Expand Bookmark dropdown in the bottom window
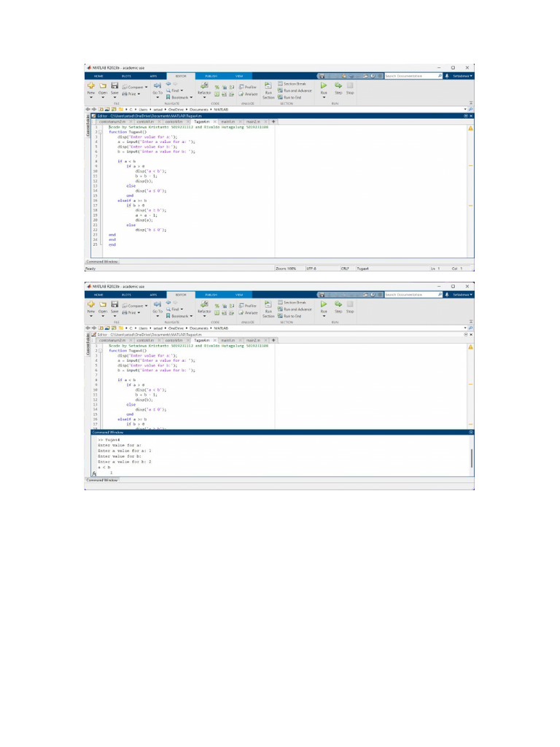This screenshot has height=747, width=560. pos(179,316)
